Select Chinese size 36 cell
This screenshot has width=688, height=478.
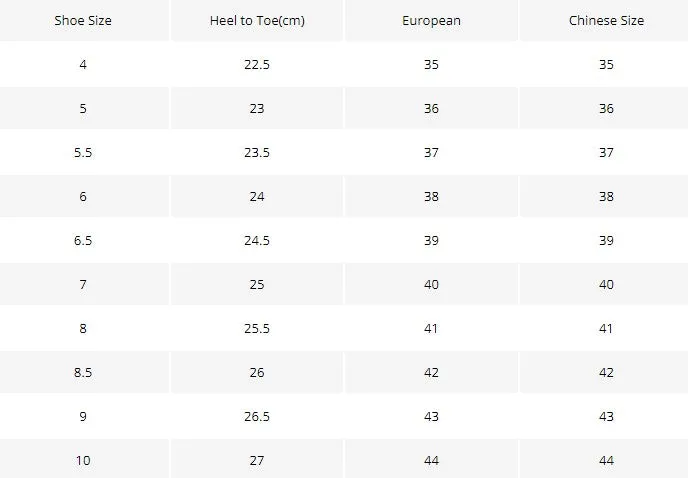coord(606,108)
